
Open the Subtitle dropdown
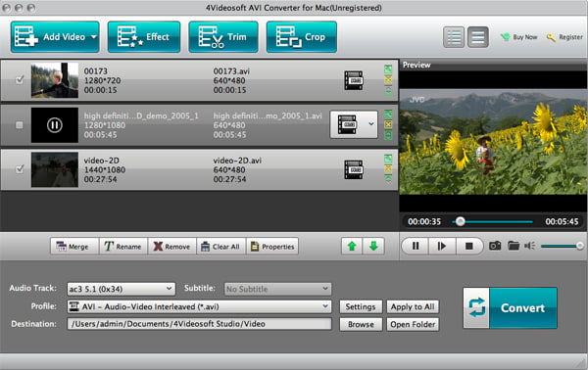278,289
